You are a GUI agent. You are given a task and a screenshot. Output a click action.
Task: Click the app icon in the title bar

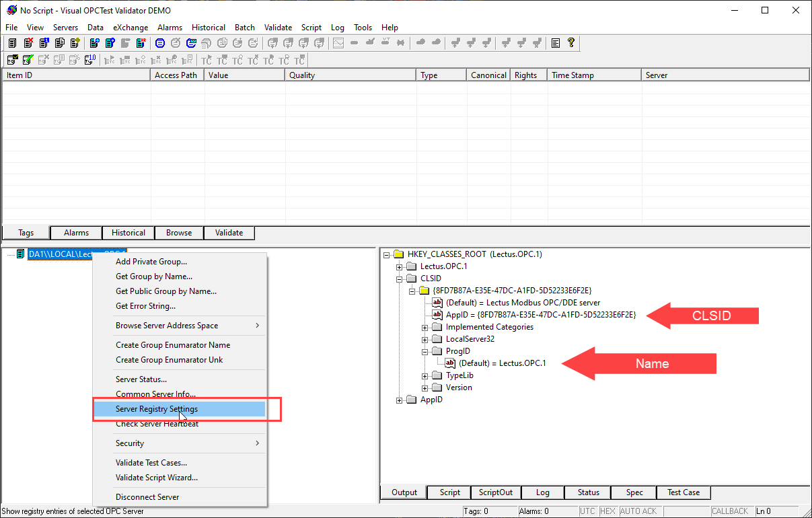point(11,11)
